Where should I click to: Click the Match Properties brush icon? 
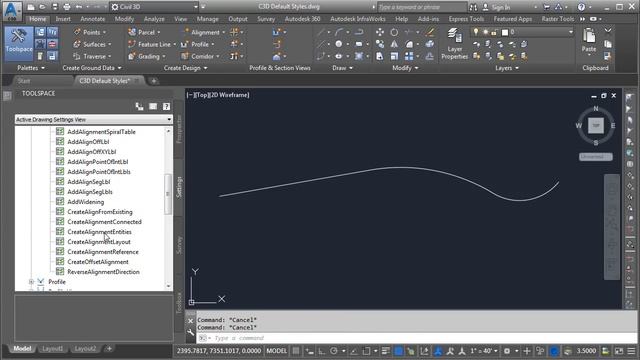(429, 32)
